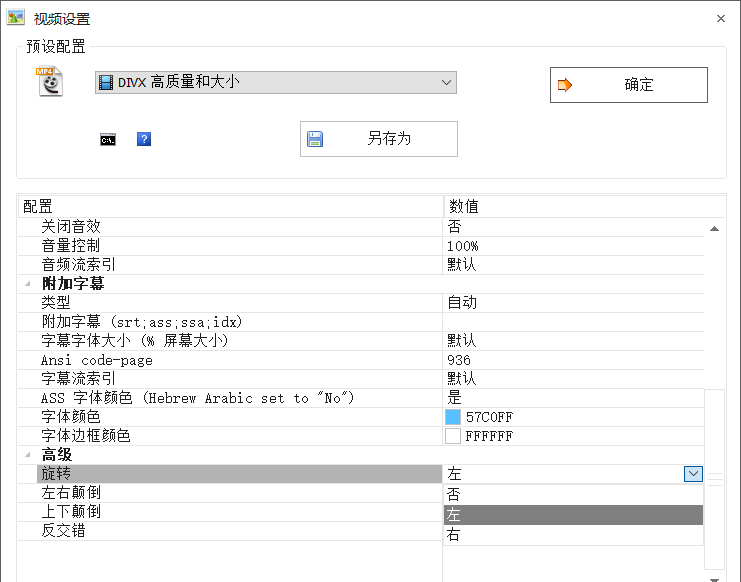Click the 另存为 save button
741x582 pixels.
(x=378, y=139)
